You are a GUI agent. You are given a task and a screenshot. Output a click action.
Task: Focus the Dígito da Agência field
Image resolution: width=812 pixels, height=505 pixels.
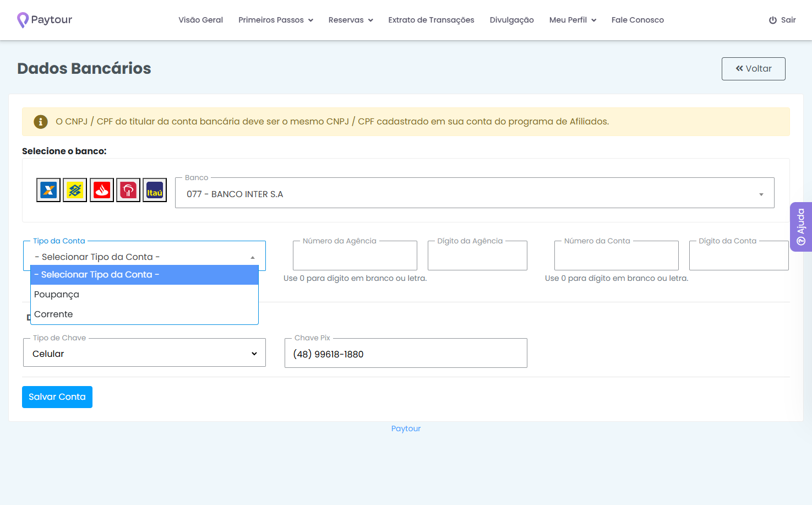coord(477,256)
